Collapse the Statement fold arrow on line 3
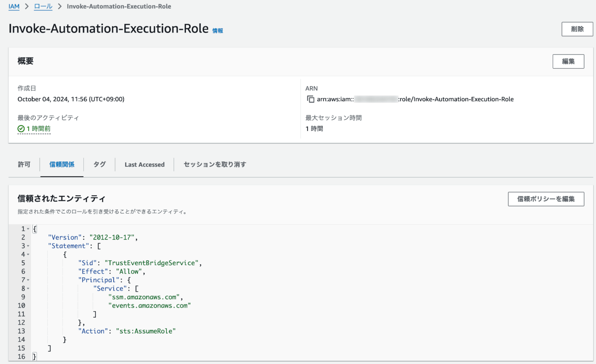The height and width of the screenshot is (364, 596). pyautogui.click(x=28, y=246)
